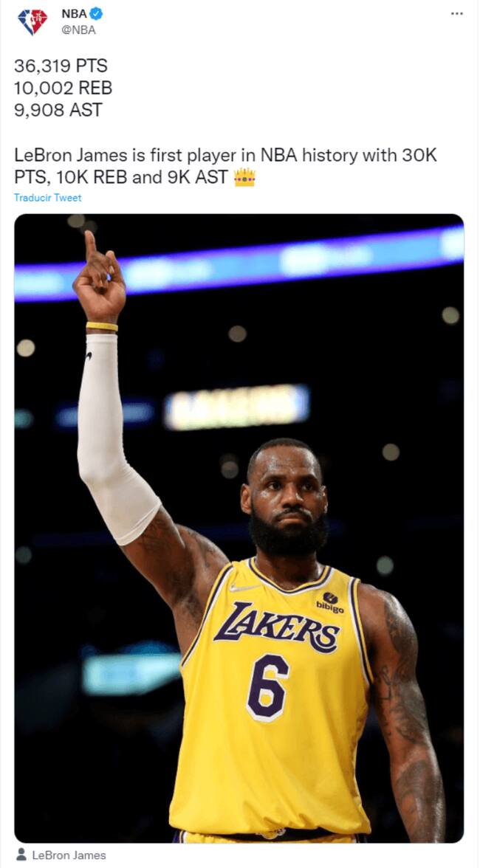This screenshot has height=868, width=480.
Task: Click the raised index finger in photo
Action: click(91, 247)
